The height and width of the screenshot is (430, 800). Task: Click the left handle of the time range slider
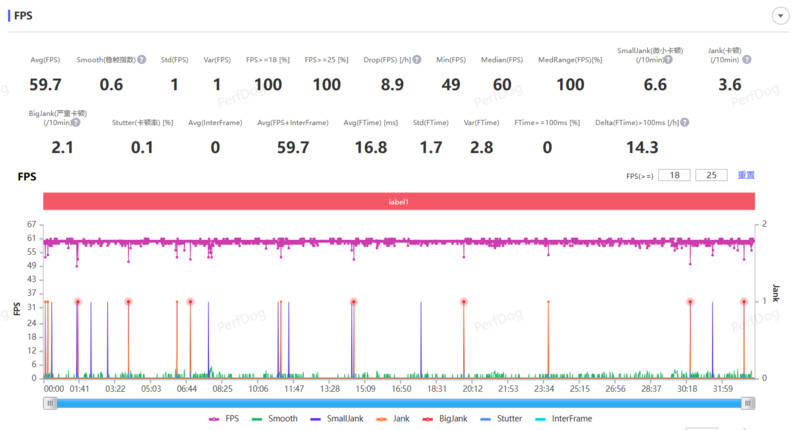(50, 403)
